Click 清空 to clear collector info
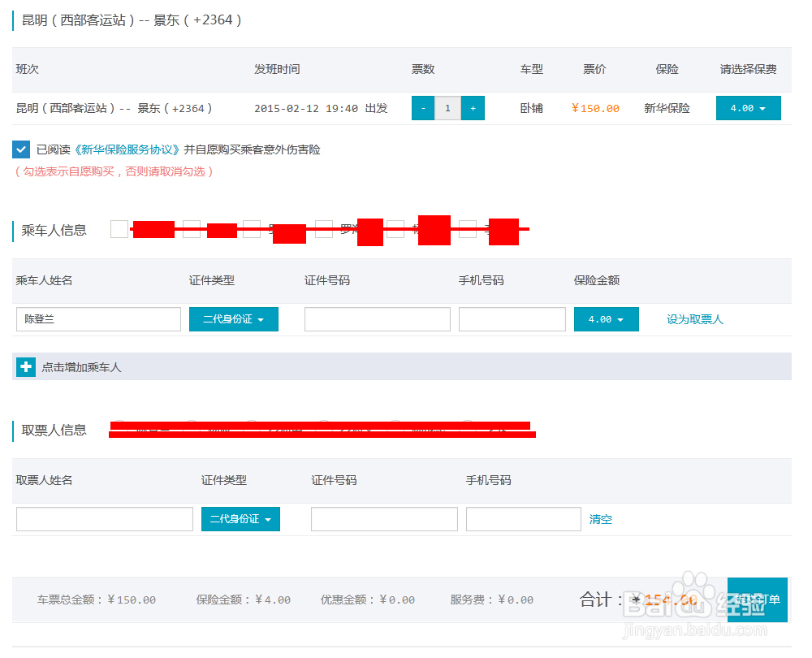This screenshot has height=658, width=812. click(601, 519)
